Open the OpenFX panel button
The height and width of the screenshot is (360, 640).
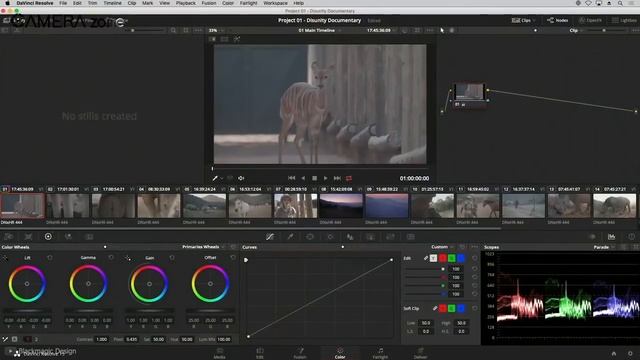[x=590, y=20]
